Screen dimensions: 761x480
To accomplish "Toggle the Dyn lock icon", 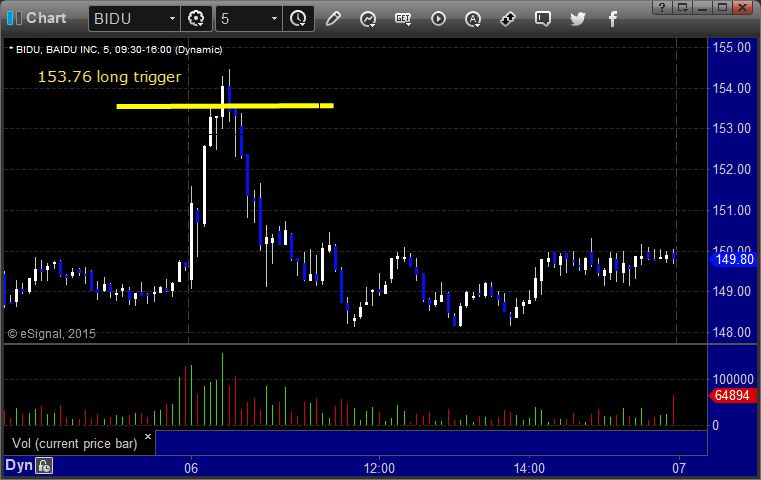I will coord(44,466).
